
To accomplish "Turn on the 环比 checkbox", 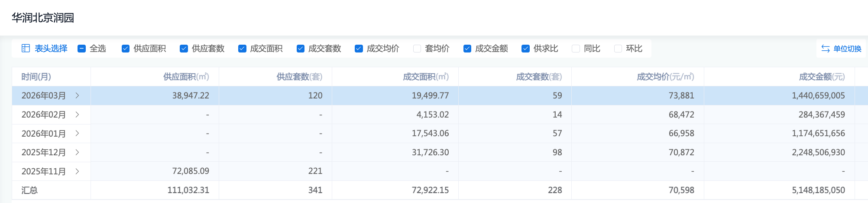I will tap(618, 49).
